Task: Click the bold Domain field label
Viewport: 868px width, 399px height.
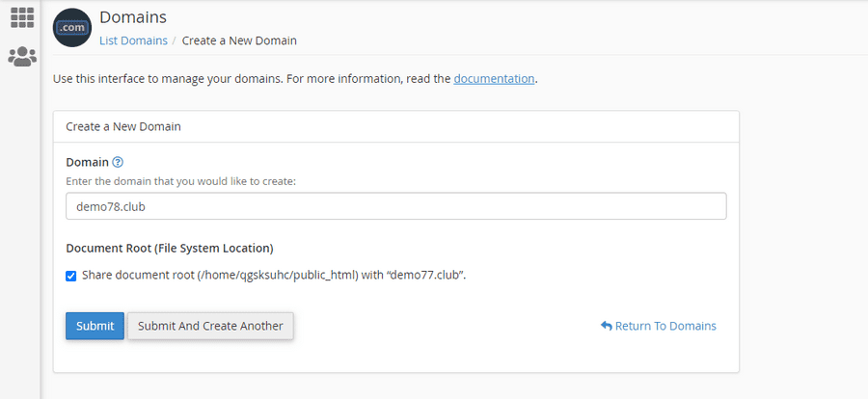Action: (x=87, y=162)
